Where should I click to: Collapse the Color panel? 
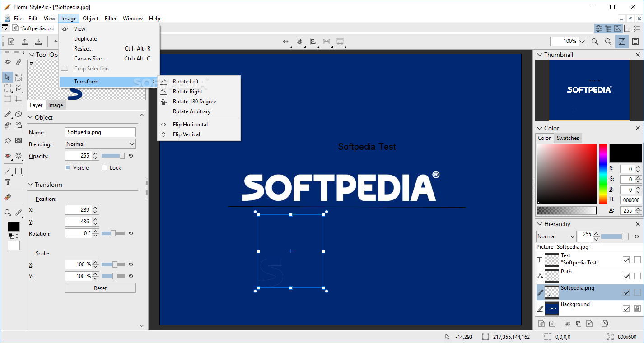pyautogui.click(x=539, y=128)
